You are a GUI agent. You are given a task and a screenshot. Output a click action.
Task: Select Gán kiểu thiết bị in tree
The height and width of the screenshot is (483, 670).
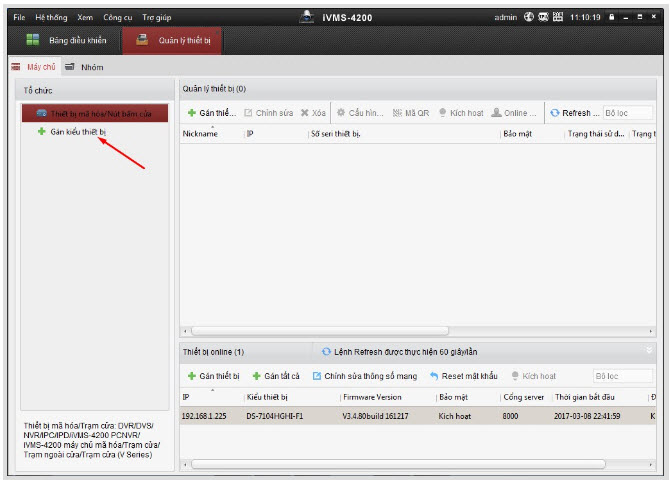point(78,132)
